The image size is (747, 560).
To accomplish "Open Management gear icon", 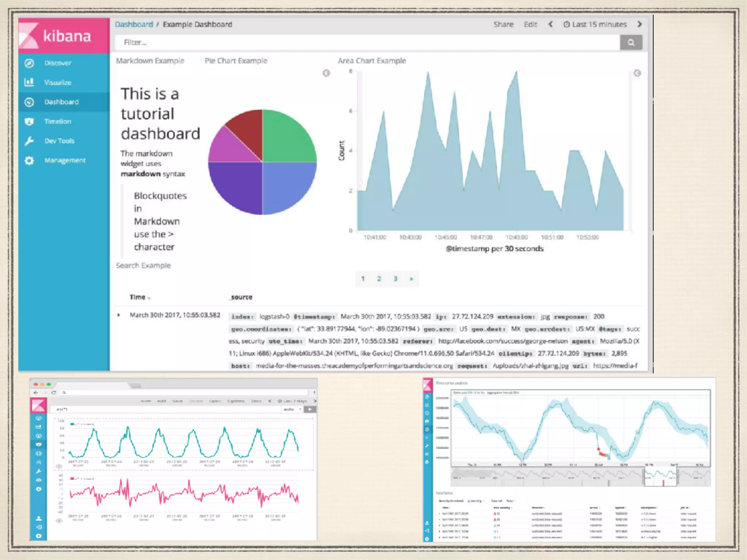I will tap(29, 160).
